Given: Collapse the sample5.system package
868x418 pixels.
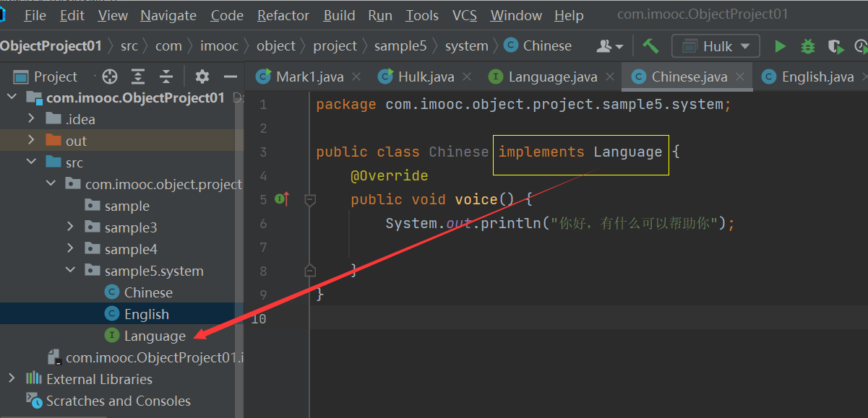Looking at the screenshot, I should pyautogui.click(x=70, y=271).
